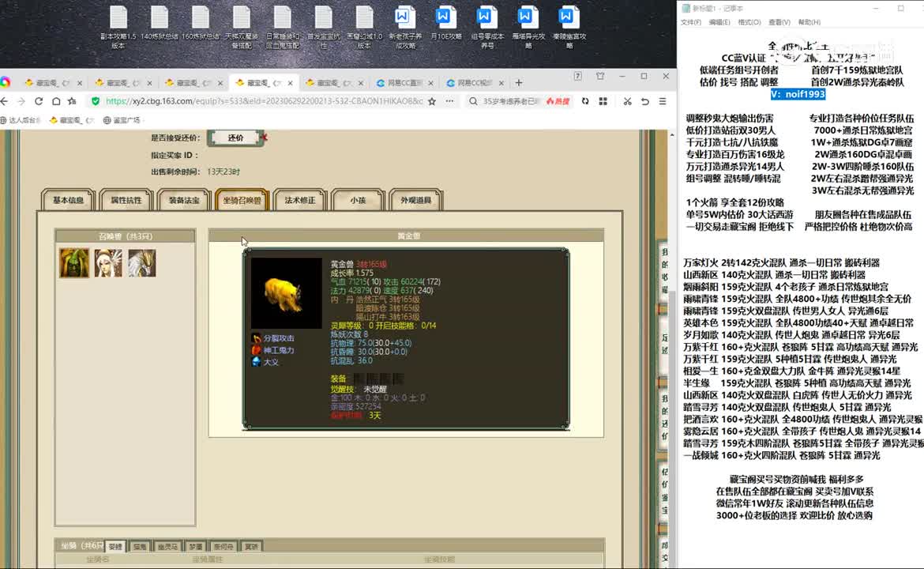
Task: Open the browser extensions grid icon
Action: point(603,101)
